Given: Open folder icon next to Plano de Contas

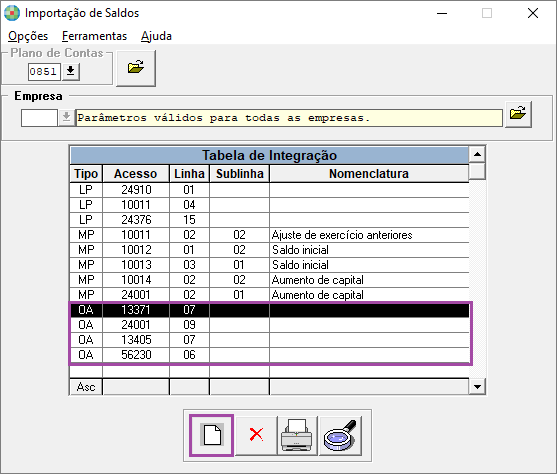Looking at the screenshot, I should (x=136, y=68).
